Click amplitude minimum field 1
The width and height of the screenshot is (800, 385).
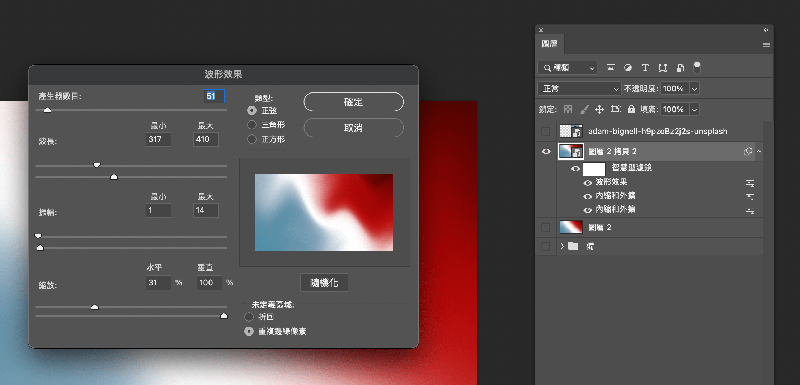pos(158,210)
